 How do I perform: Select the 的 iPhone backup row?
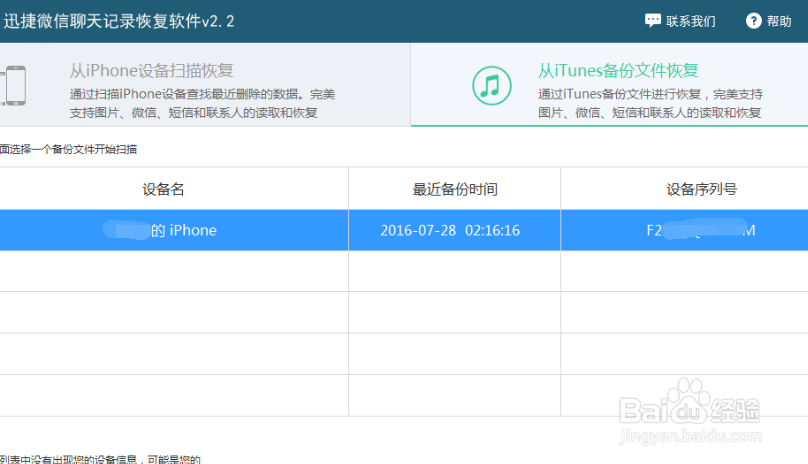pos(404,230)
